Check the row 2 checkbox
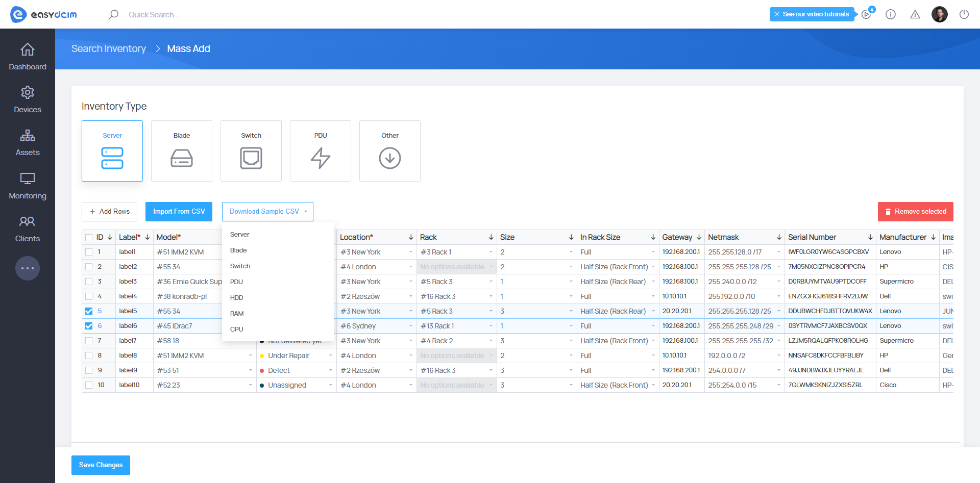The image size is (980, 483). [89, 267]
